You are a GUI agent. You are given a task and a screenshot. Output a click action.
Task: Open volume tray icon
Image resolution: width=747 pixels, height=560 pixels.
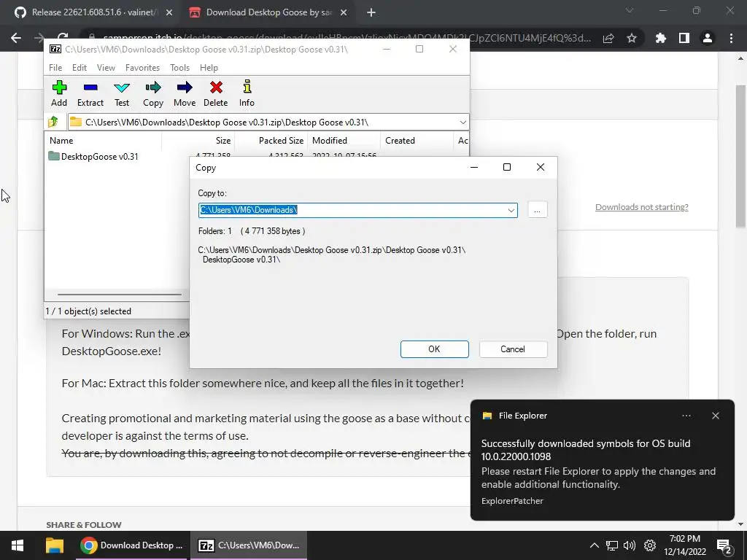pyautogui.click(x=630, y=545)
